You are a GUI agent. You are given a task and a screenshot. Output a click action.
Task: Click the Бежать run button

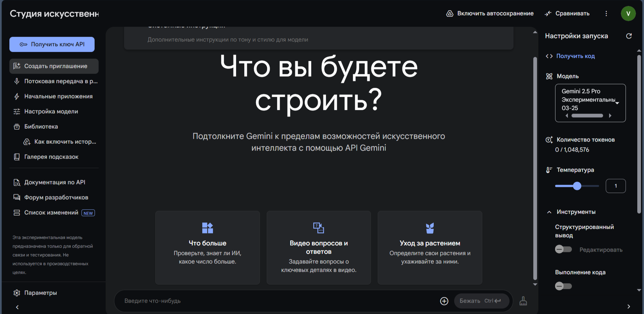point(481,301)
